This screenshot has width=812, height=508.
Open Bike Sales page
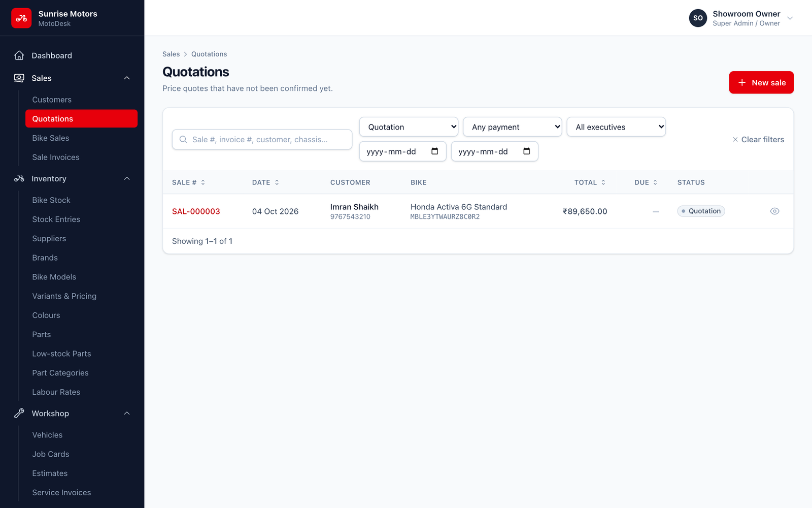click(51, 138)
